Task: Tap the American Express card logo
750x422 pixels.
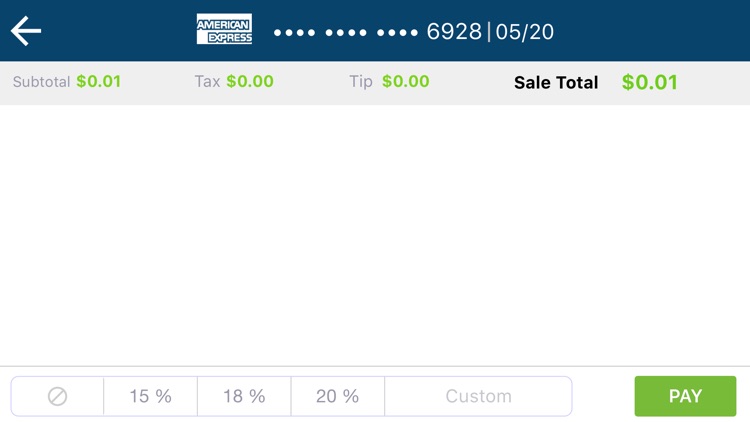Action: pyautogui.click(x=224, y=30)
